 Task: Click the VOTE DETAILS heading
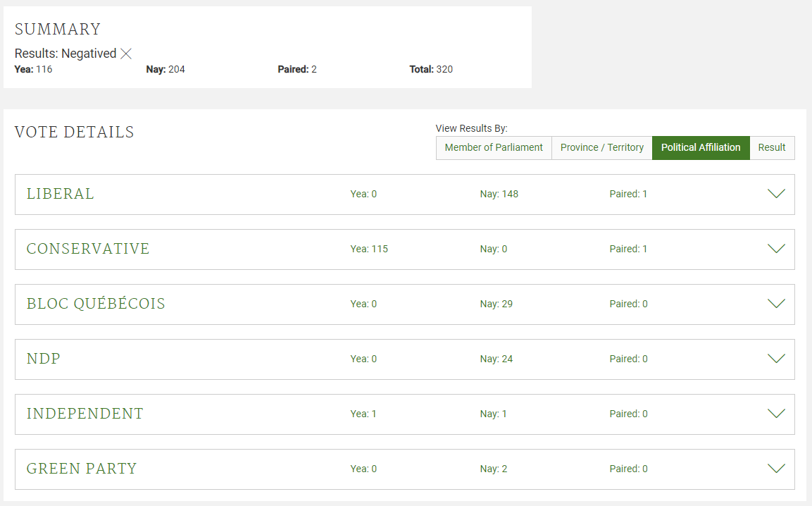[x=74, y=132]
